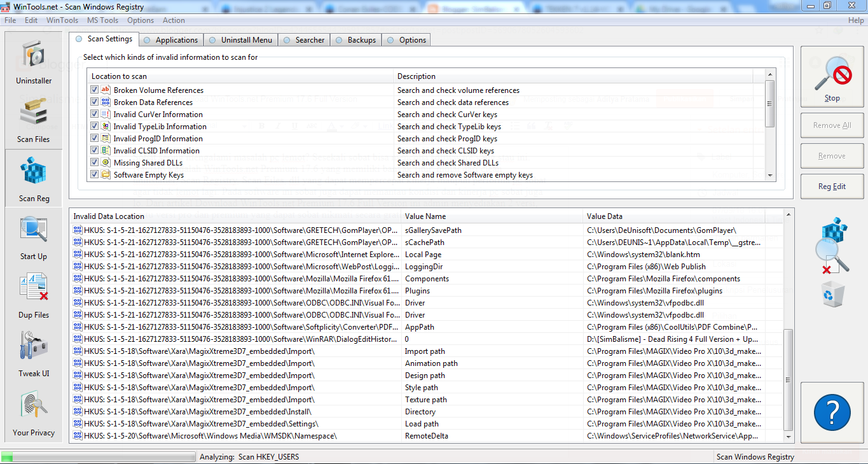
Task: Open the Uninstaller tool in the sidebar
Action: (34, 61)
